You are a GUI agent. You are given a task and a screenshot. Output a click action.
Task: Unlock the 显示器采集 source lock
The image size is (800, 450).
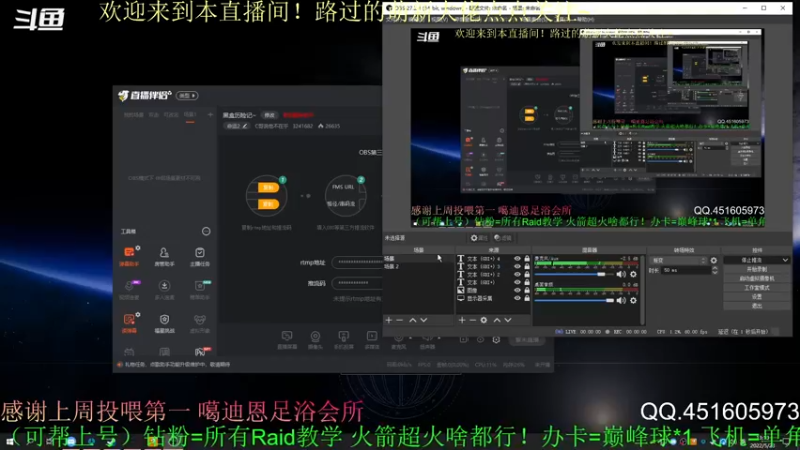point(527,298)
